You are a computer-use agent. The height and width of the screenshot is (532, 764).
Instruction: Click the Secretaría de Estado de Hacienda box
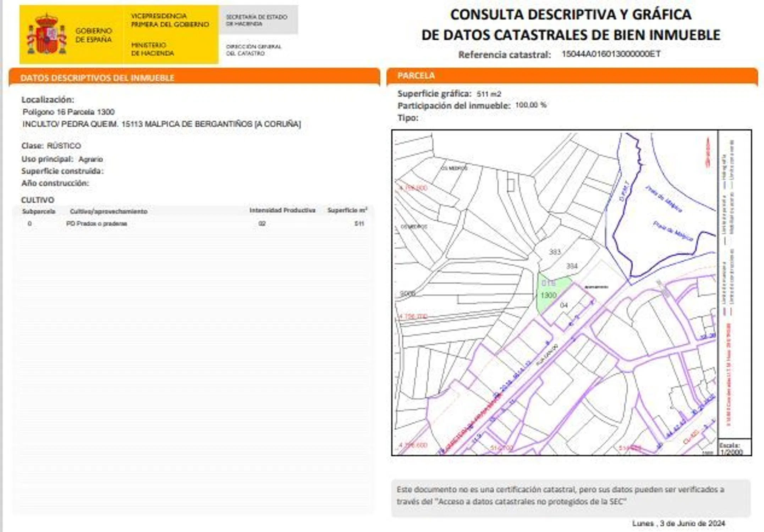pos(258,20)
